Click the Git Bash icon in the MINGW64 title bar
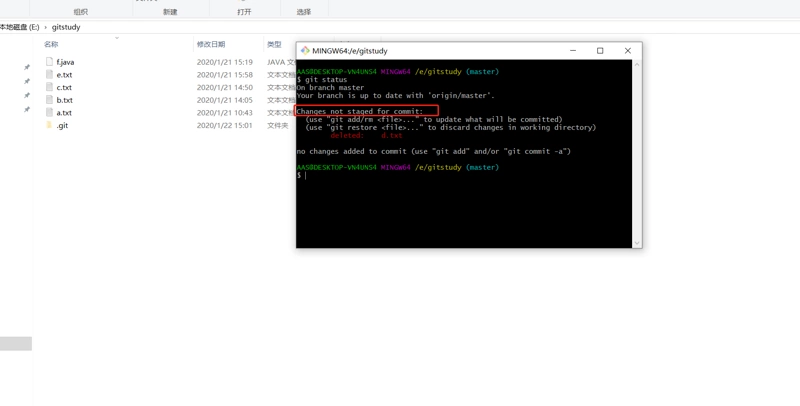 click(305, 50)
